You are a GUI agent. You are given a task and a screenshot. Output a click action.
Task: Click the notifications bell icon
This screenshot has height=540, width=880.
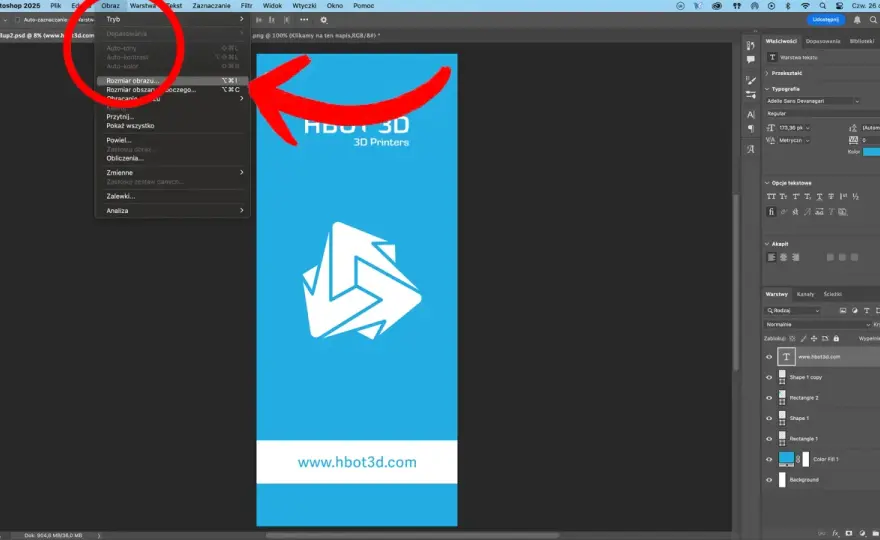[857, 20]
